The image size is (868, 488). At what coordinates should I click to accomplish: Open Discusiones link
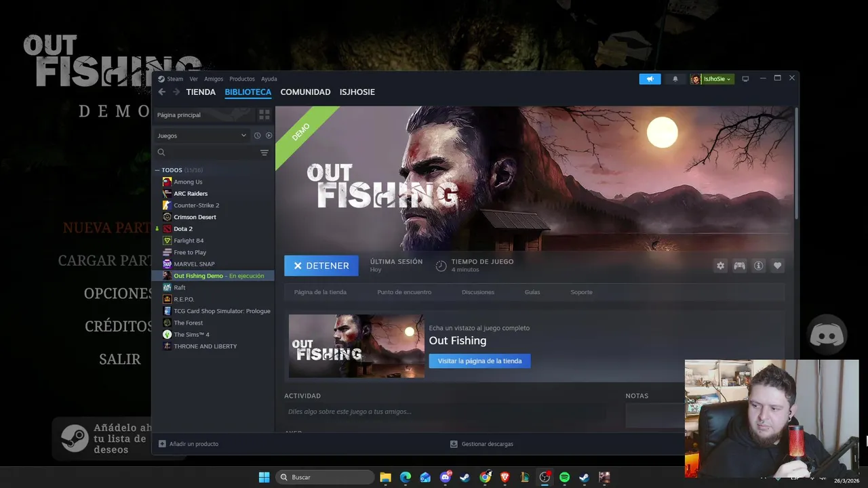click(478, 292)
